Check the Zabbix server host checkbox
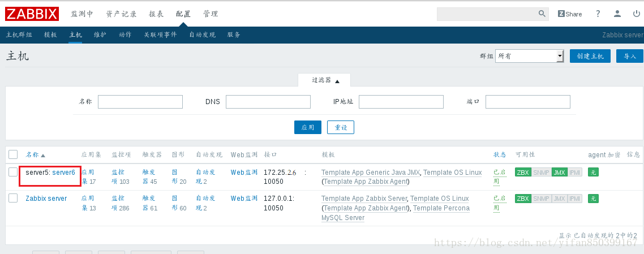The image size is (644, 254). click(x=13, y=198)
